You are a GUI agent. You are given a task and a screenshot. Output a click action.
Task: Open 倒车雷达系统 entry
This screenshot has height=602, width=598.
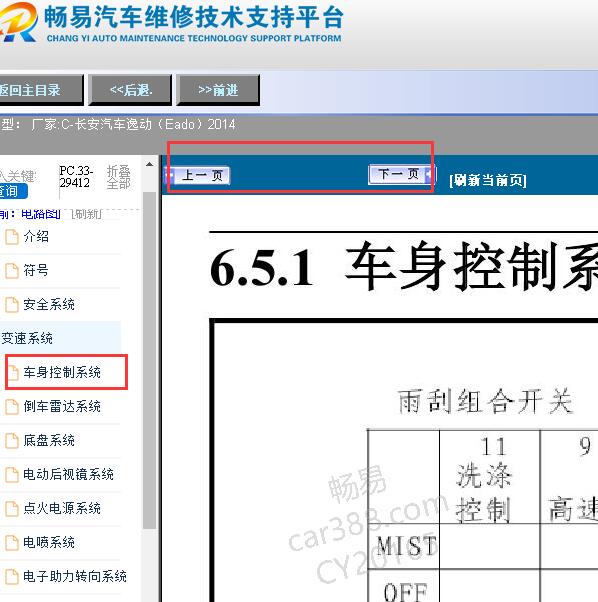[x=62, y=406]
